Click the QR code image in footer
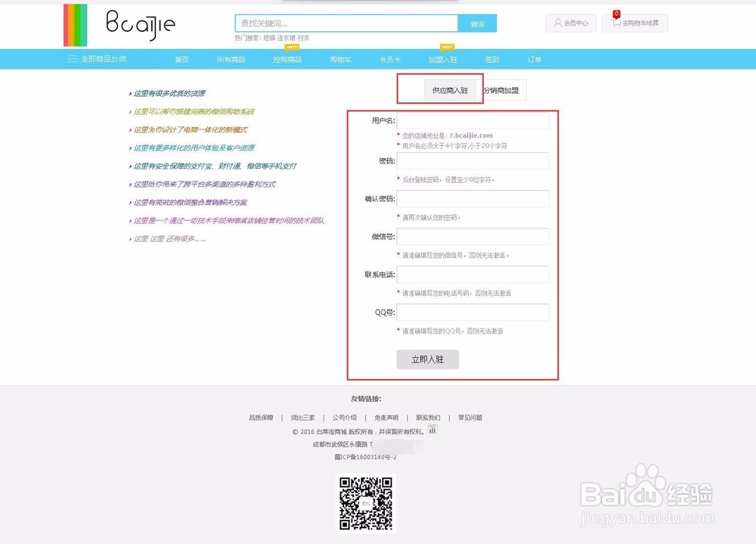756x544 pixels. click(365, 503)
